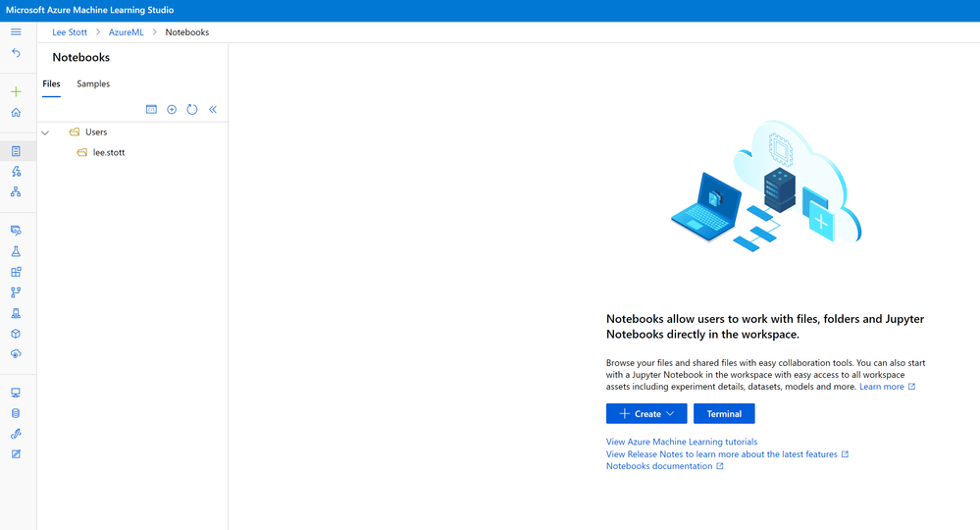Image resolution: width=980 pixels, height=530 pixels.
Task: Open Experiments flask icon
Action: [x=16, y=251]
